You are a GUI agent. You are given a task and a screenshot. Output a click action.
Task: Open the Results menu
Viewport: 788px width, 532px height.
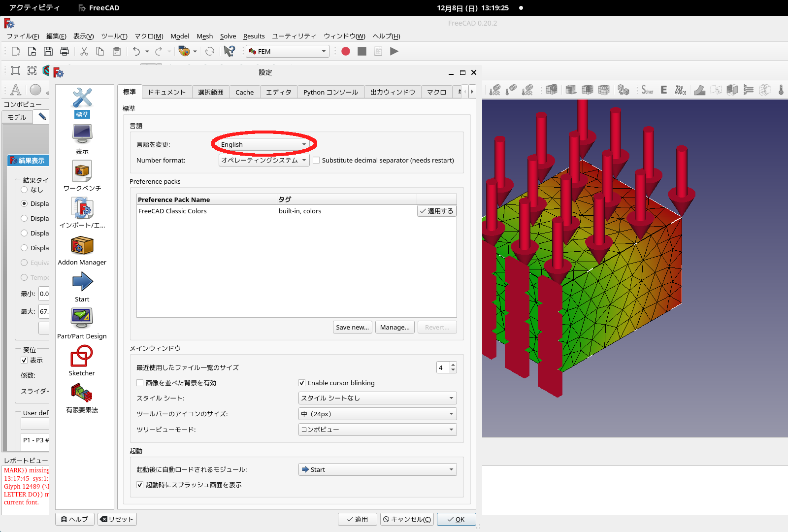[254, 36]
